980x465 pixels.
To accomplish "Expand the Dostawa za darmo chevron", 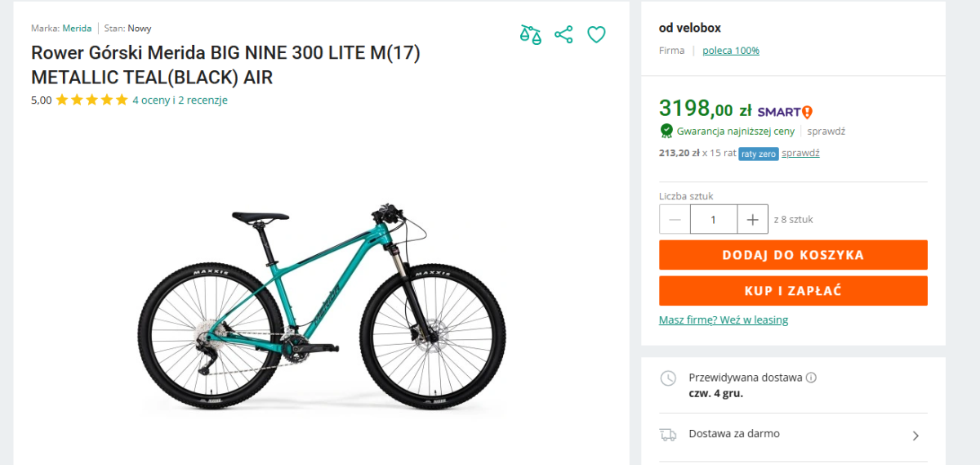I will pyautogui.click(x=915, y=436).
